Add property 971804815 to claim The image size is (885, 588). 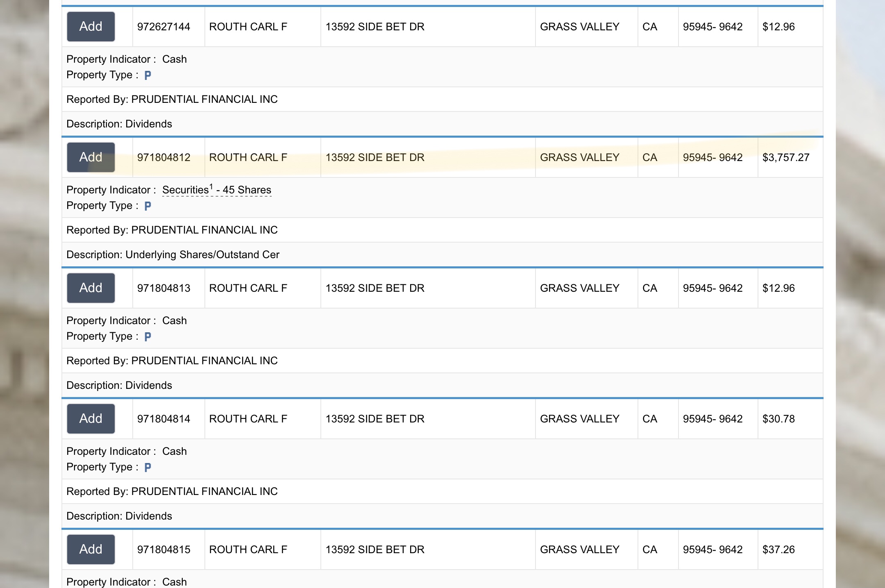click(91, 549)
